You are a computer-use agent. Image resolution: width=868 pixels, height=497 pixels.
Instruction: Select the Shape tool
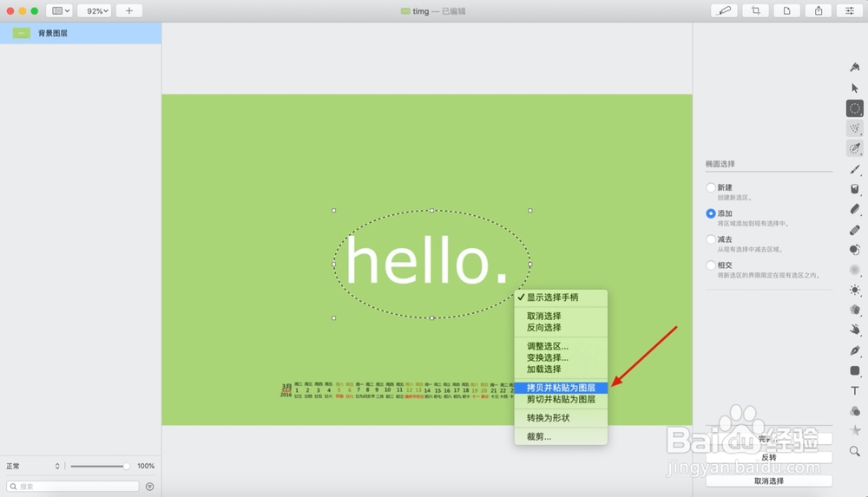855,370
